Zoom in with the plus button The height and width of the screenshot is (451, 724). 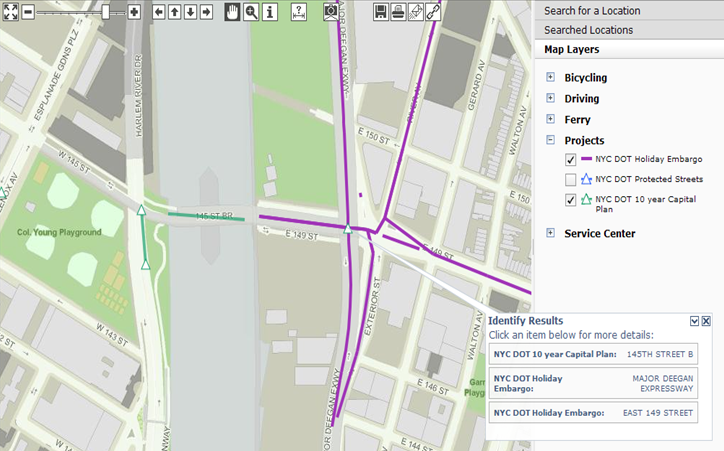134,12
